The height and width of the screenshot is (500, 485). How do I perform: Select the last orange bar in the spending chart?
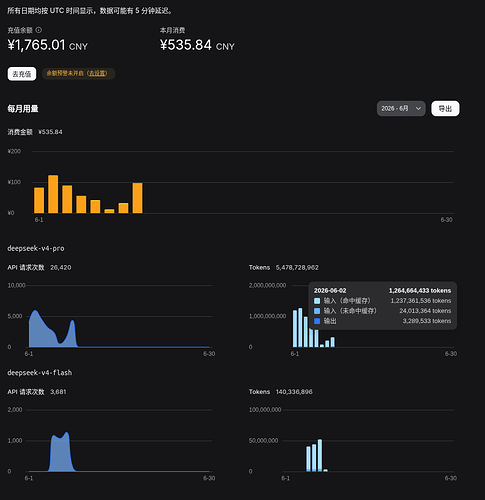[x=137, y=198]
